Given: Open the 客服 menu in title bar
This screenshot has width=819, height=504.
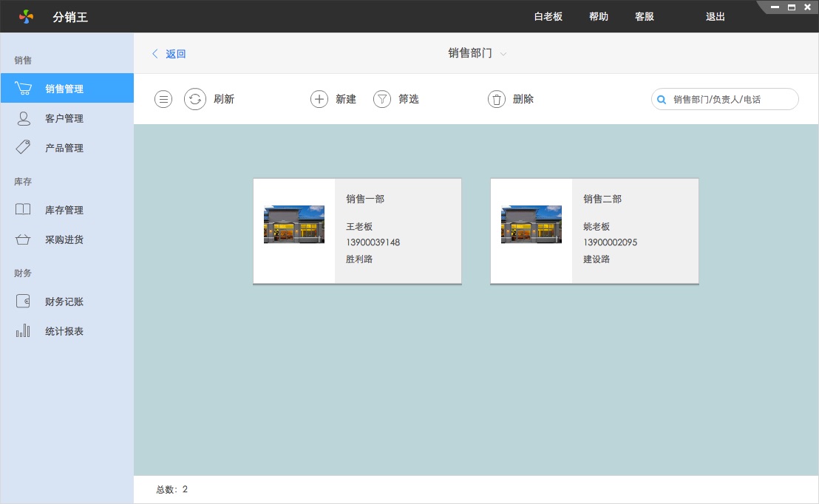Looking at the screenshot, I should pos(645,16).
